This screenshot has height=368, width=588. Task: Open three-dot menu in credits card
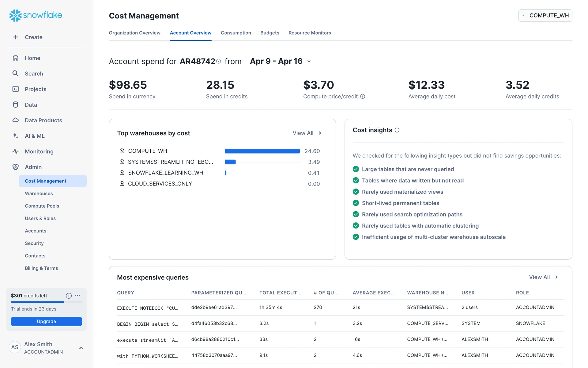pyautogui.click(x=77, y=296)
